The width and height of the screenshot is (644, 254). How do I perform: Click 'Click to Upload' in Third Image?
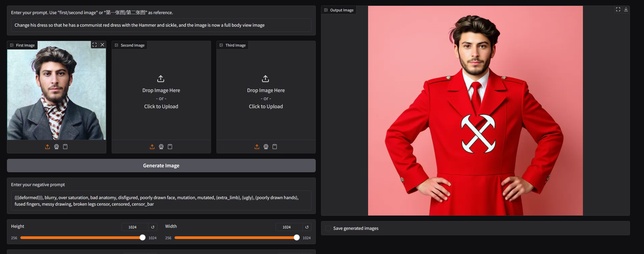click(266, 106)
